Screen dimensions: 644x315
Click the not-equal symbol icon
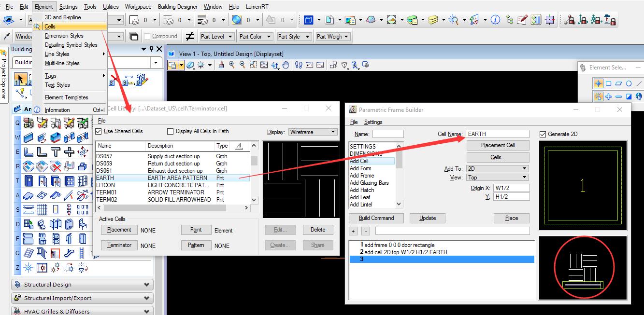(x=190, y=36)
